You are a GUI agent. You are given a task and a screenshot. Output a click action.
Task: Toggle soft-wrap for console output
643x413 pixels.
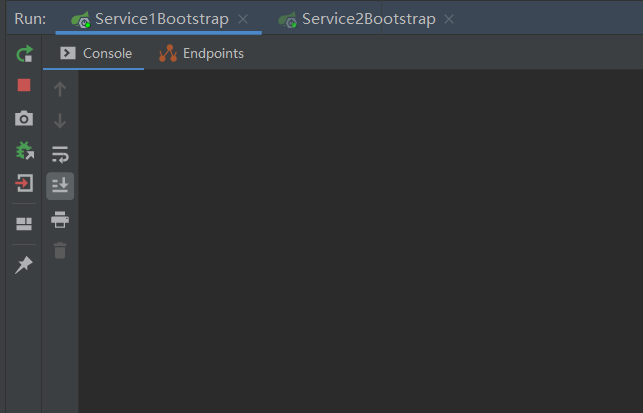(x=60, y=154)
